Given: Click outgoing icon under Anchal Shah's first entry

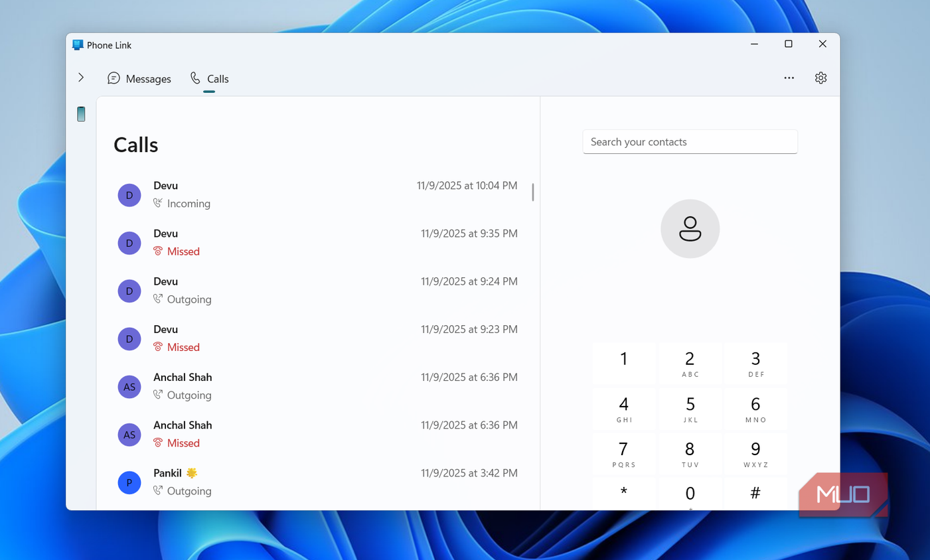Looking at the screenshot, I should (x=158, y=394).
